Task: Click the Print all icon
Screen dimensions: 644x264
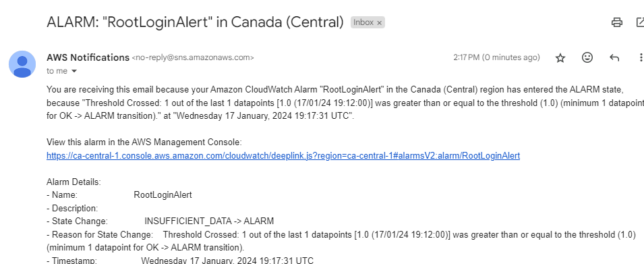Action: pyautogui.click(x=616, y=22)
